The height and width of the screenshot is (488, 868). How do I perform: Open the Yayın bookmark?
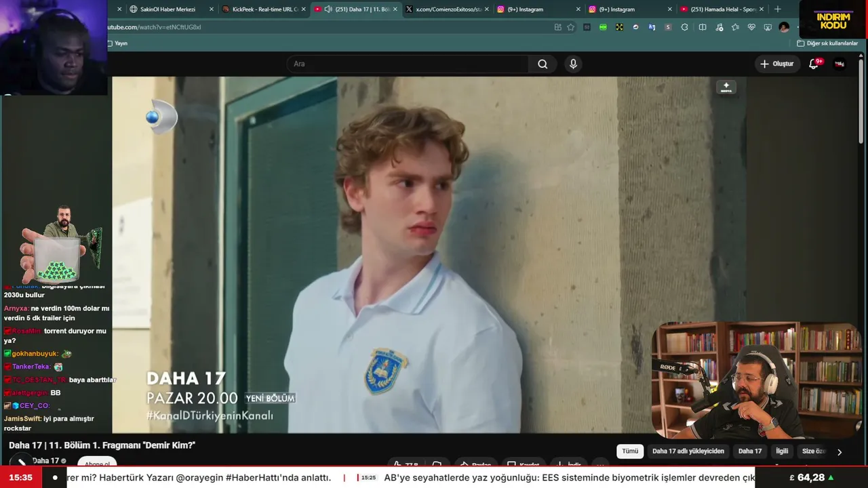[x=117, y=43]
